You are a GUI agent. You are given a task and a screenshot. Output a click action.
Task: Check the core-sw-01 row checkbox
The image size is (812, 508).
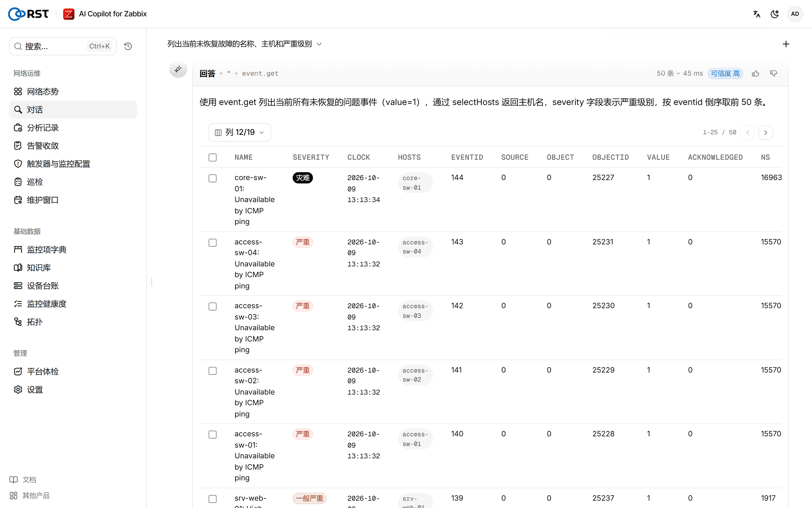tap(212, 178)
